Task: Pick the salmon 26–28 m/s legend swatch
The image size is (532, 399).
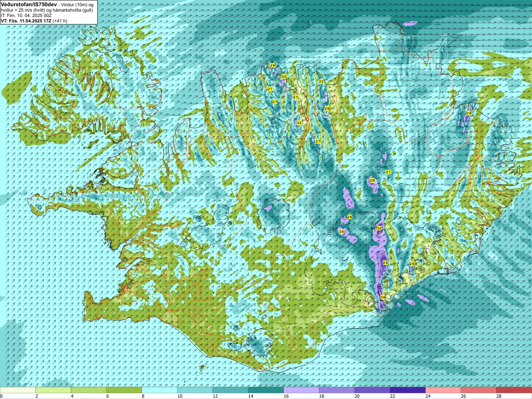Action: [479, 390]
